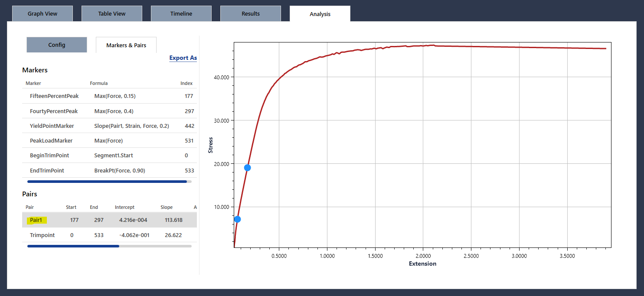Open the Table View tab
The width and height of the screenshot is (644, 296).
tap(112, 13)
